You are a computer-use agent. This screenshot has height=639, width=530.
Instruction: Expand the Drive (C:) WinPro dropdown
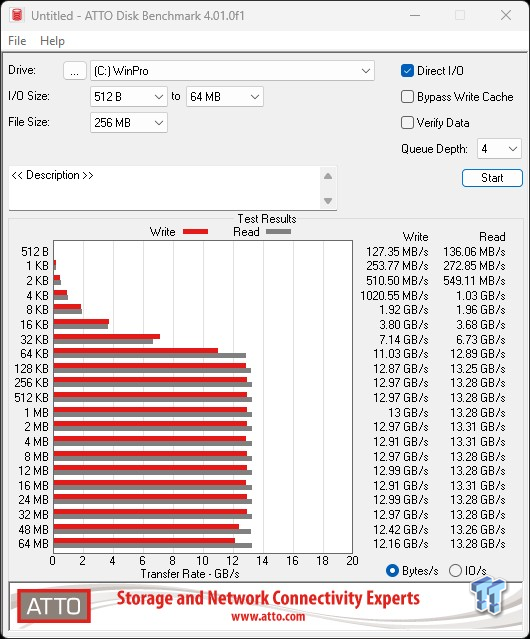[232, 71]
